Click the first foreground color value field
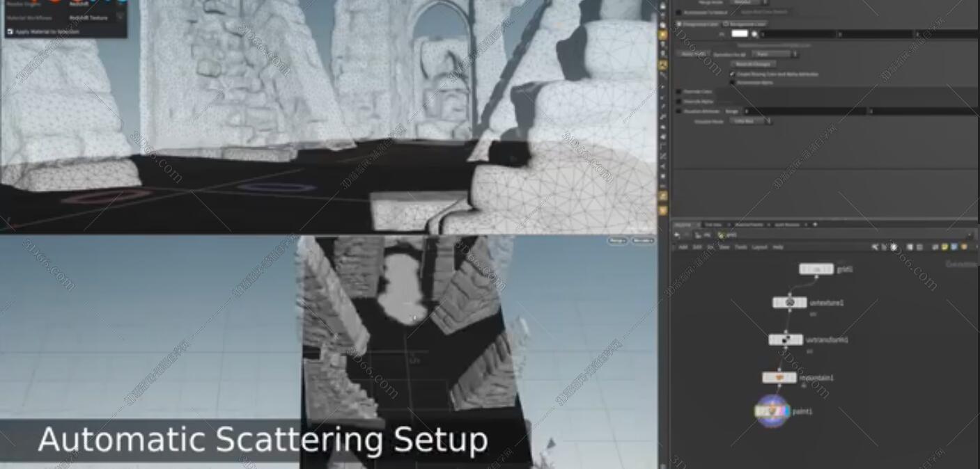The width and height of the screenshot is (980, 469). point(798,33)
